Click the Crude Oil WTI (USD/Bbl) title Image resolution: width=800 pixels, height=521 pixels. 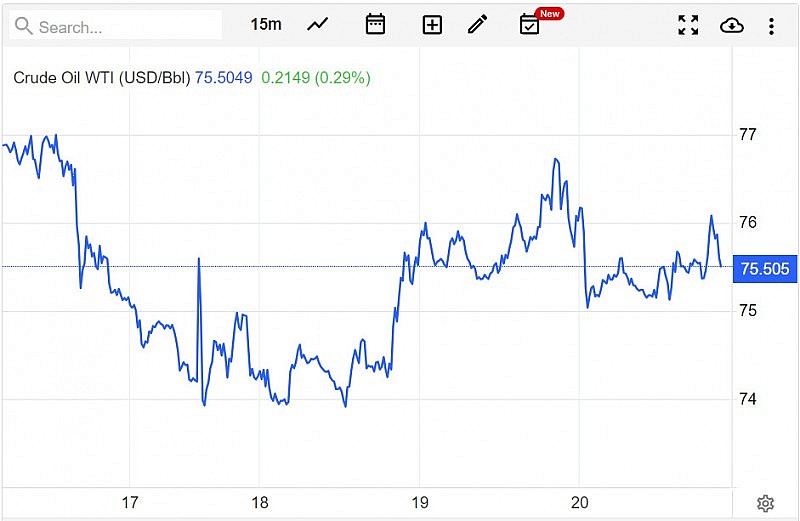pos(101,77)
